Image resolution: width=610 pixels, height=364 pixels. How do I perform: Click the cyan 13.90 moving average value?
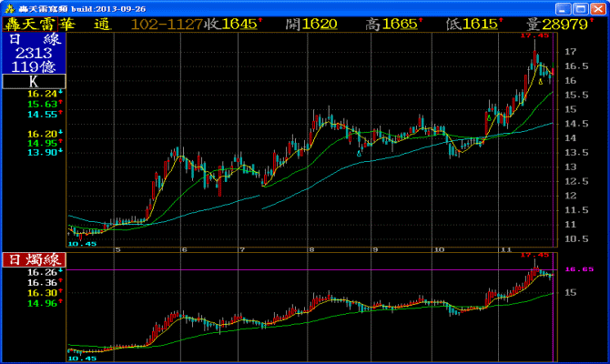(42, 153)
